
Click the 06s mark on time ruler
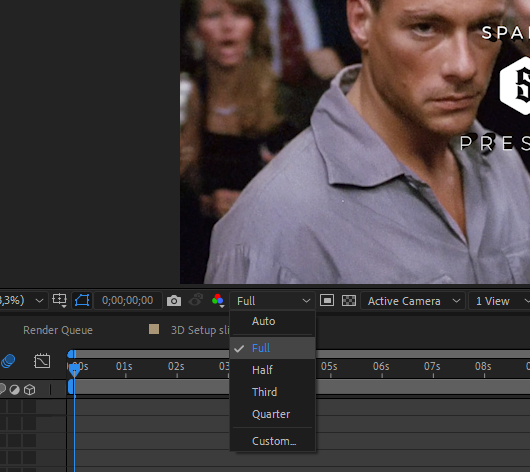[381, 367]
